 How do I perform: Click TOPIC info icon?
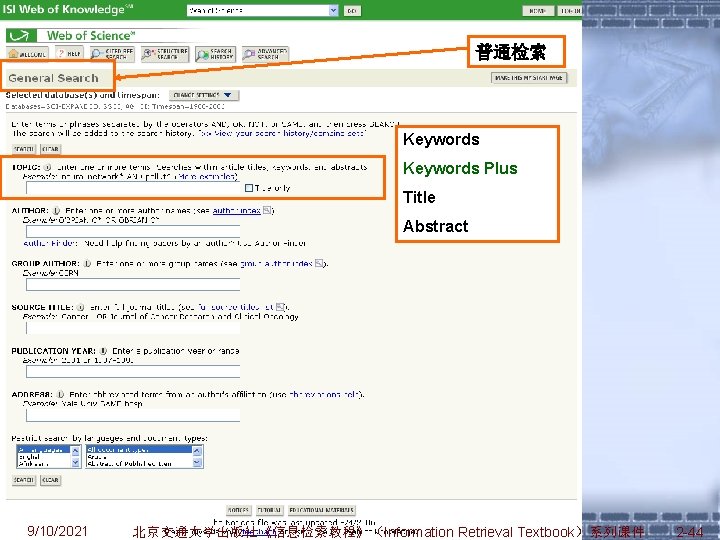coord(47,167)
